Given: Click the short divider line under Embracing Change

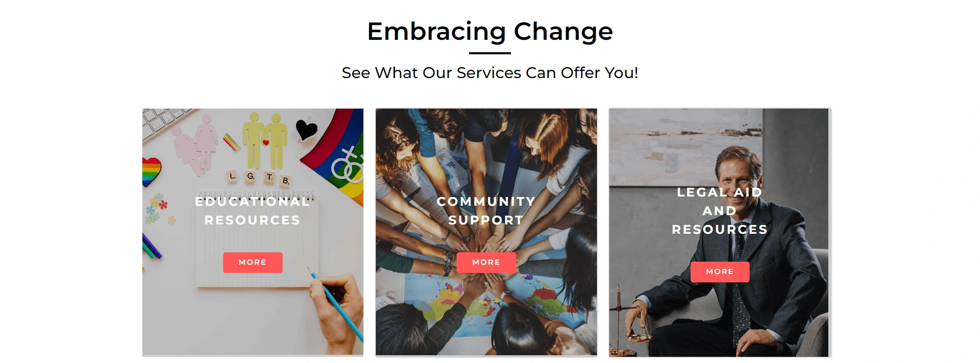Looking at the screenshot, I should point(490,53).
